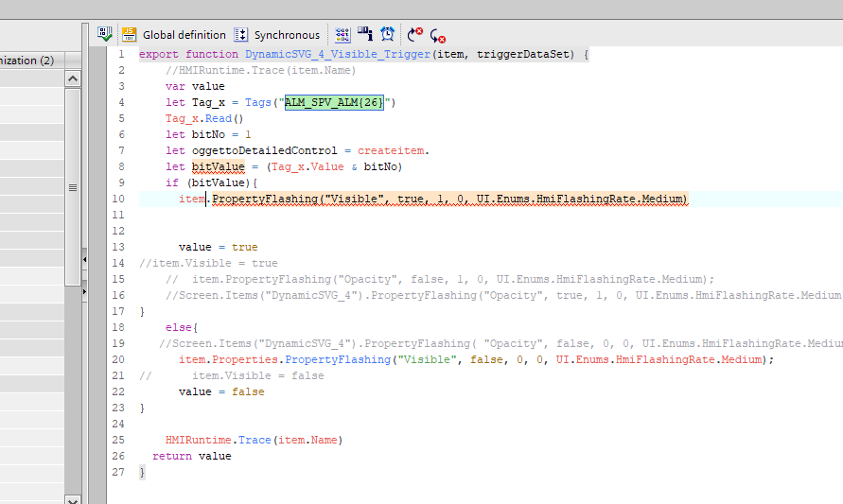Click the object info toolbar icon
Image resolution: width=843 pixels, height=504 pixels.
click(x=365, y=35)
